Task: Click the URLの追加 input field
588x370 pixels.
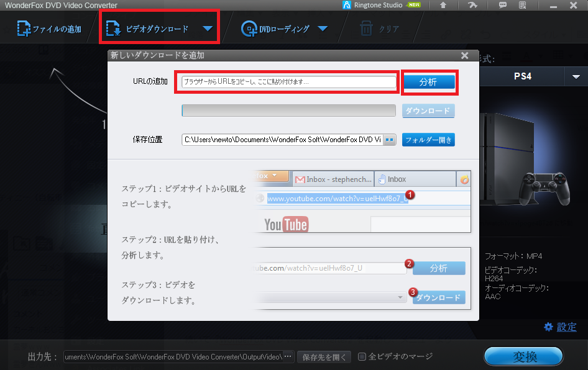Action: (x=289, y=82)
